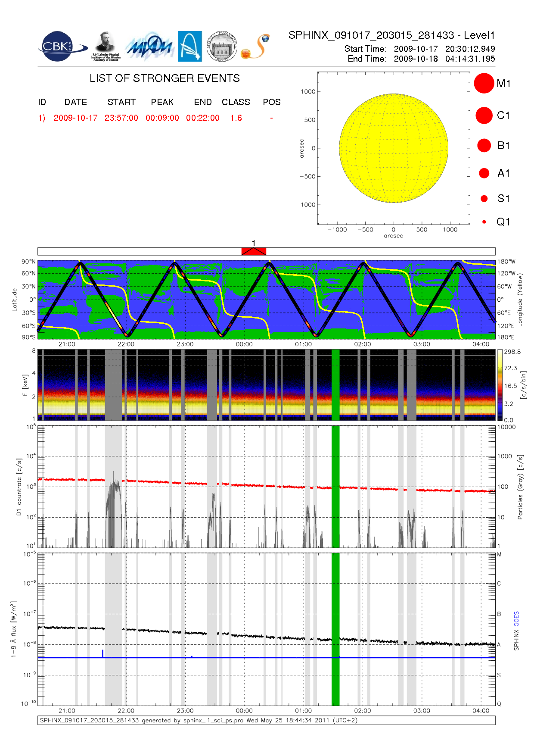Screen dimensions: 534x756
Task: Click the yellow solar disk image
Action: click(393, 148)
